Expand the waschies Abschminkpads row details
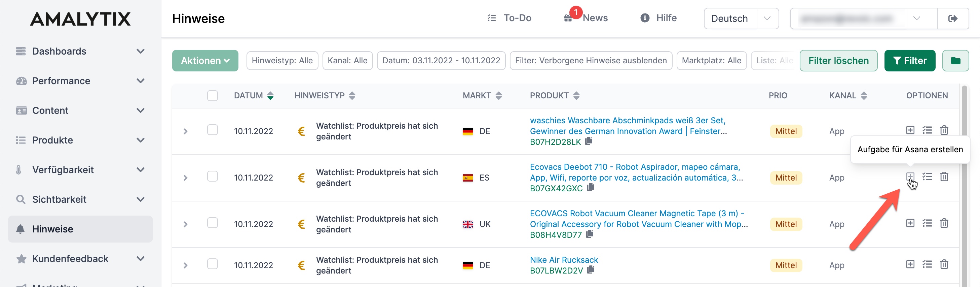 click(185, 131)
